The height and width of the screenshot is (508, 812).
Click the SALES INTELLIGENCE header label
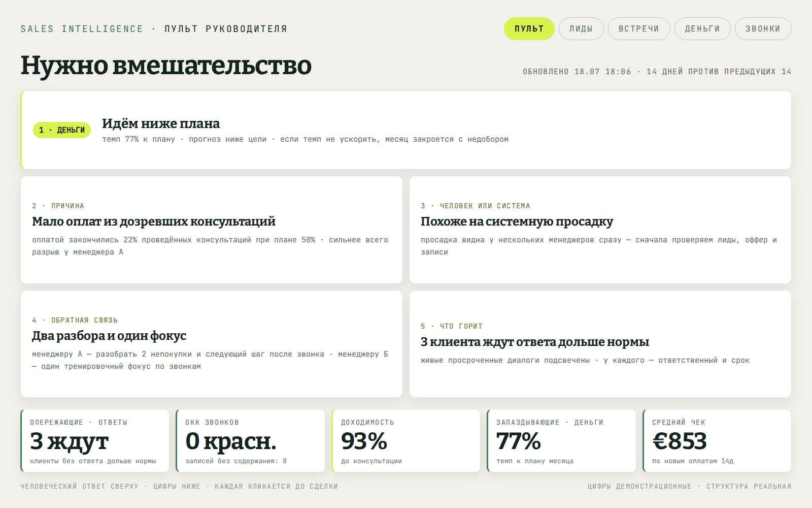coord(82,29)
